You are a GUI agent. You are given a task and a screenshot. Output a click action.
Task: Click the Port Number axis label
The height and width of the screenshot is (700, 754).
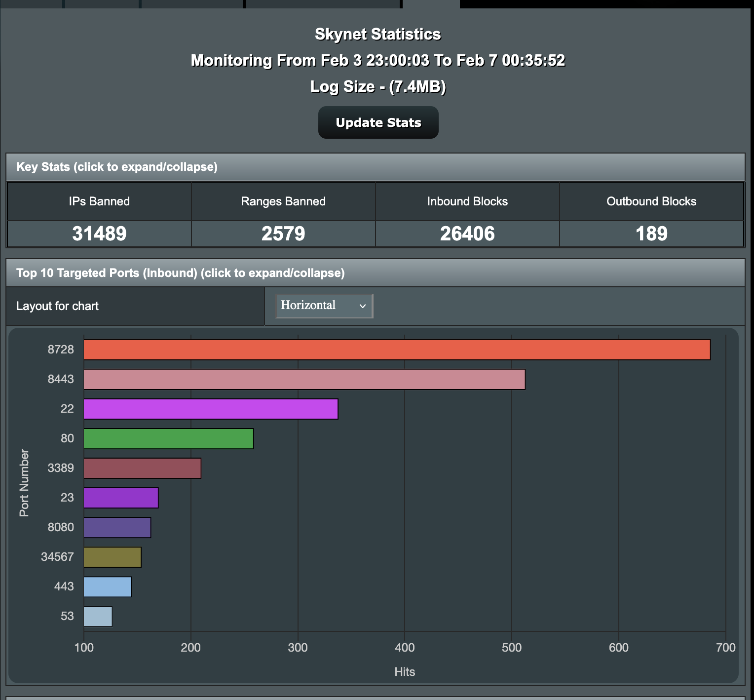(x=24, y=483)
